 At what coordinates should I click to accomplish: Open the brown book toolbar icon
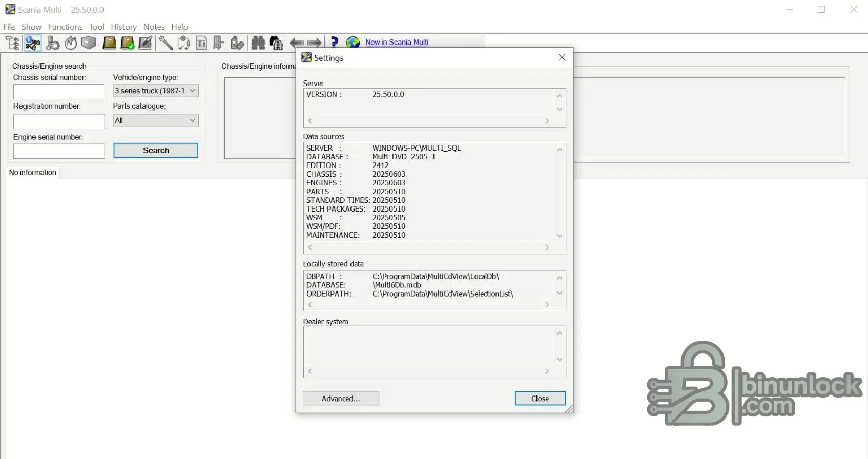tap(109, 43)
